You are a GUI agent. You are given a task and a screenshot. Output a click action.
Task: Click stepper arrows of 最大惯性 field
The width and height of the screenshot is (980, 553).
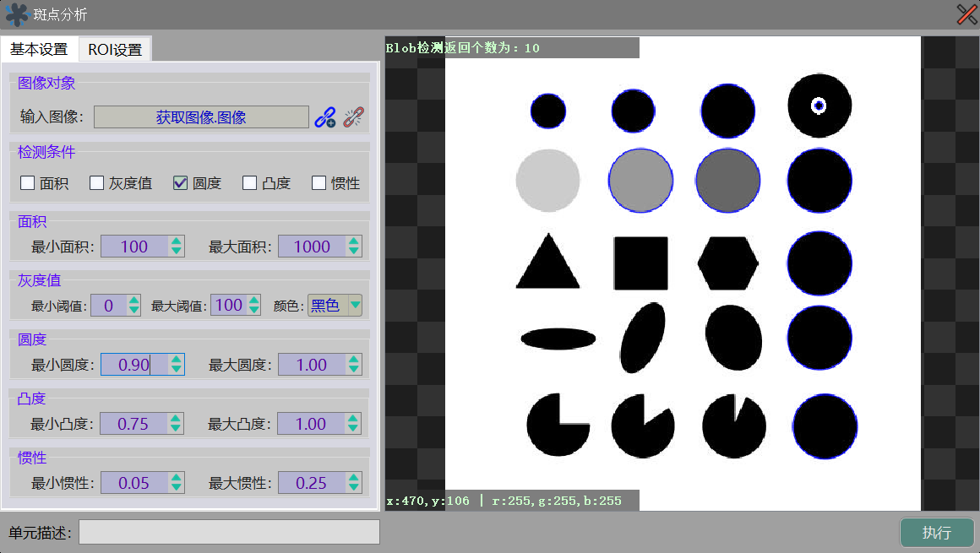pyautogui.click(x=353, y=483)
